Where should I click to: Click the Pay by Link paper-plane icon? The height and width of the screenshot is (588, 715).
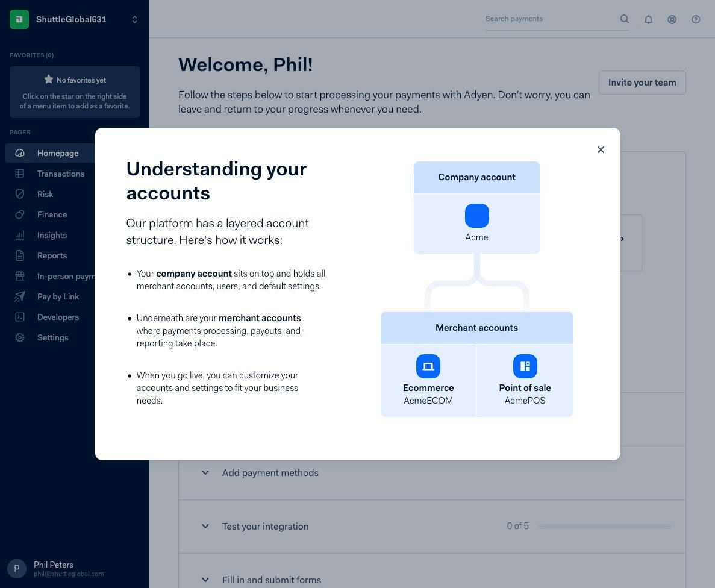tap(20, 296)
